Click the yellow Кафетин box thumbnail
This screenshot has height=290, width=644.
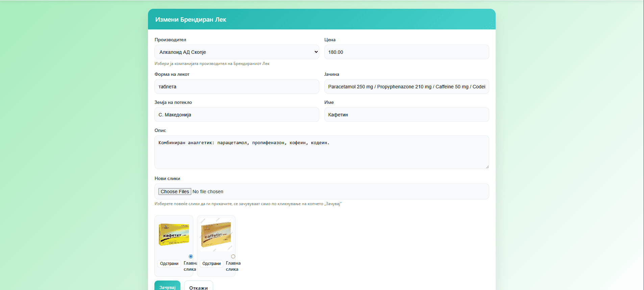pos(174,235)
